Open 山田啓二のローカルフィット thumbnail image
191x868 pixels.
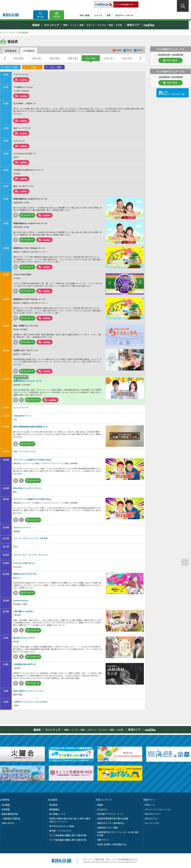125,360
